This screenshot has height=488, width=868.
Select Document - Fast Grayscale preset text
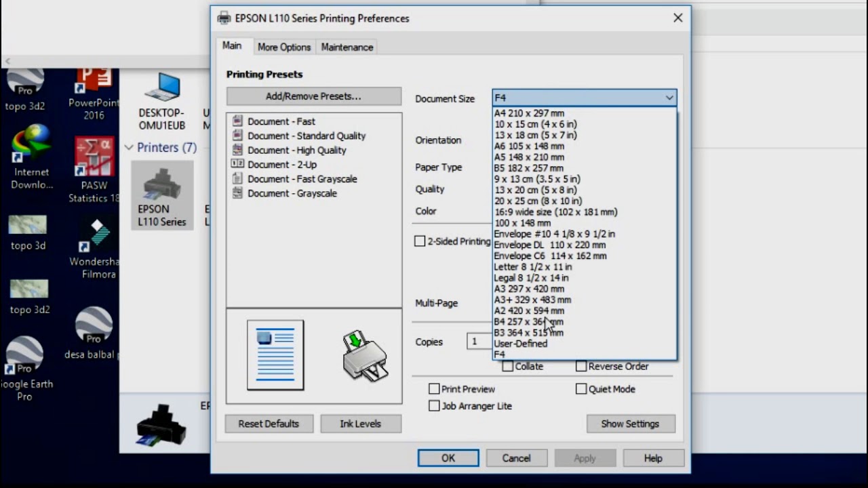click(x=302, y=178)
